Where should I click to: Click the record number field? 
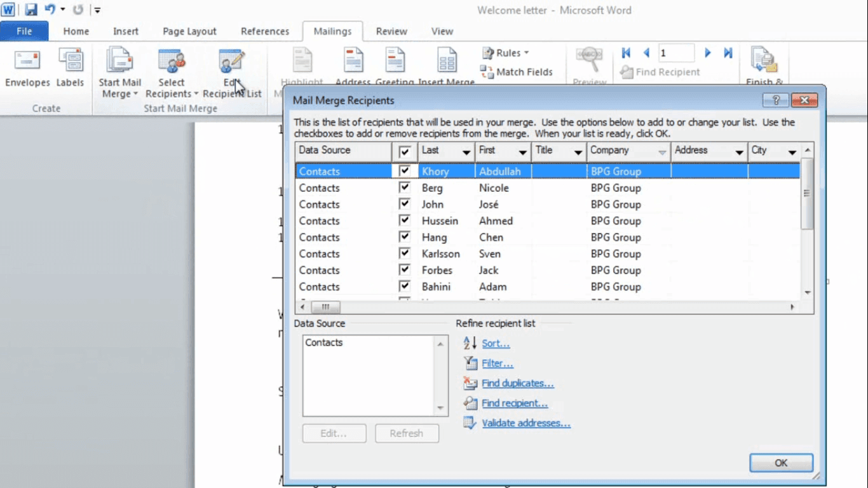(676, 53)
